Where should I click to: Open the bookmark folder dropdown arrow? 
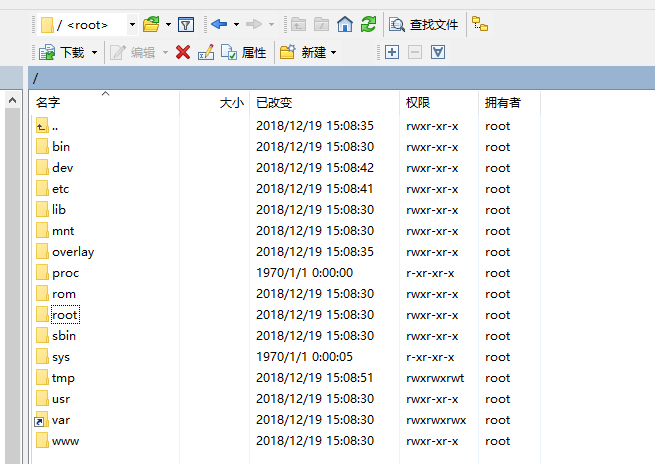click(x=168, y=25)
